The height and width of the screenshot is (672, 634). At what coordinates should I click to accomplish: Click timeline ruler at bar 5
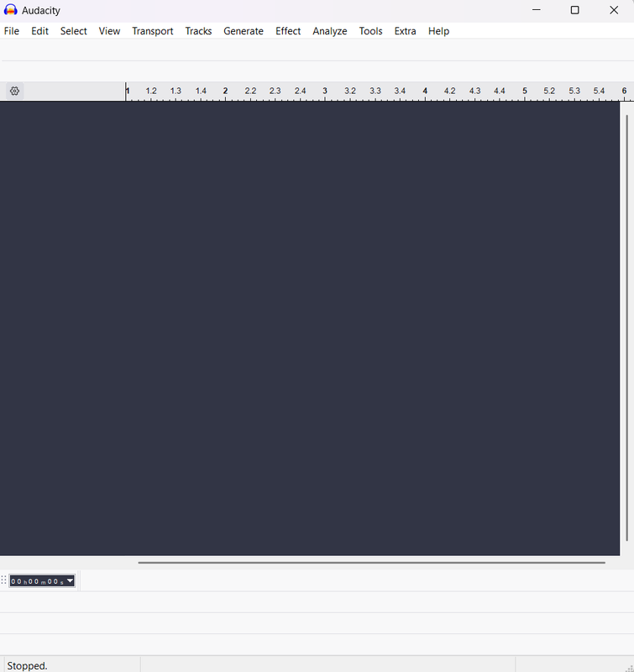[x=524, y=91]
